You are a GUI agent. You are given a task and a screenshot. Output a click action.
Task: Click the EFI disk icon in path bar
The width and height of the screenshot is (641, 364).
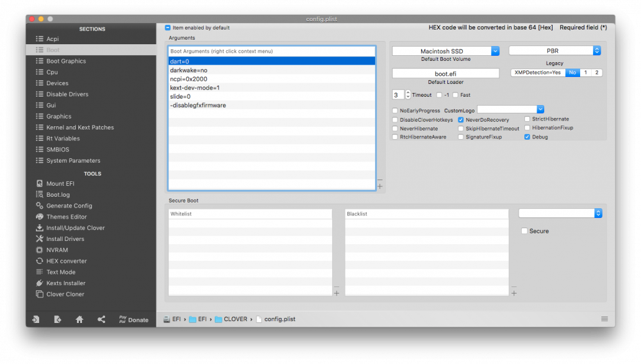point(167,319)
